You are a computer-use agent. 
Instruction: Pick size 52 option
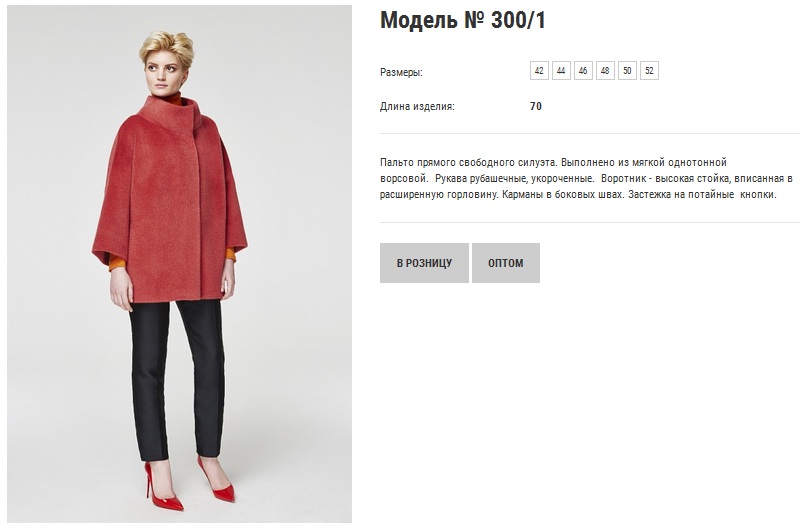click(649, 71)
